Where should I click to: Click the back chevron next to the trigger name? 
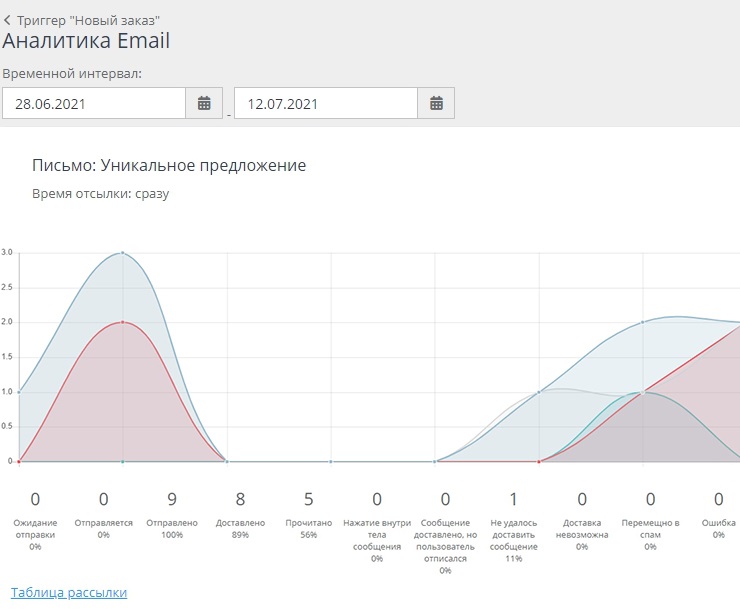tap(8, 19)
